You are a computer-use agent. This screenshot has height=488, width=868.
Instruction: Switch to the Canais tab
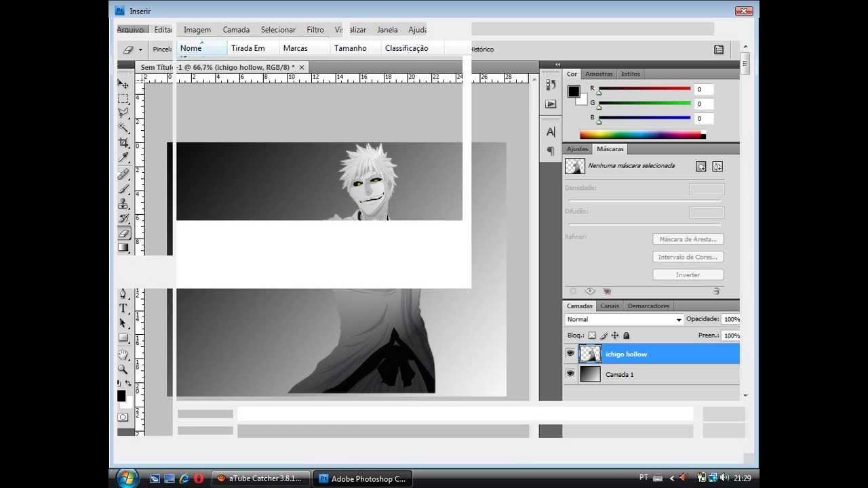(x=610, y=306)
